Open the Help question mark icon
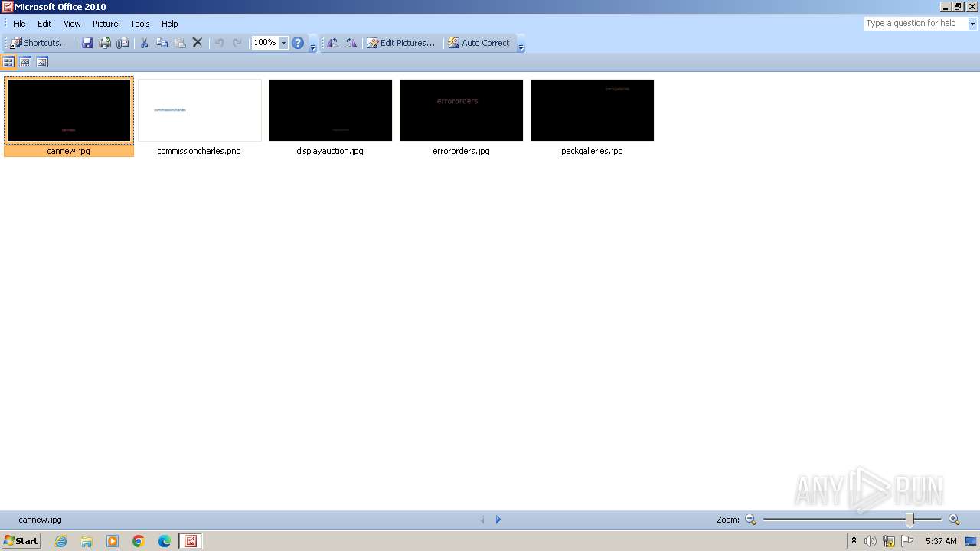 pyautogui.click(x=298, y=43)
